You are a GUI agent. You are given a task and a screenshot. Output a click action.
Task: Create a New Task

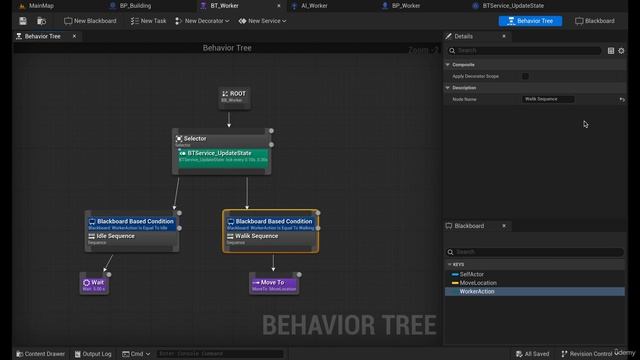148,21
